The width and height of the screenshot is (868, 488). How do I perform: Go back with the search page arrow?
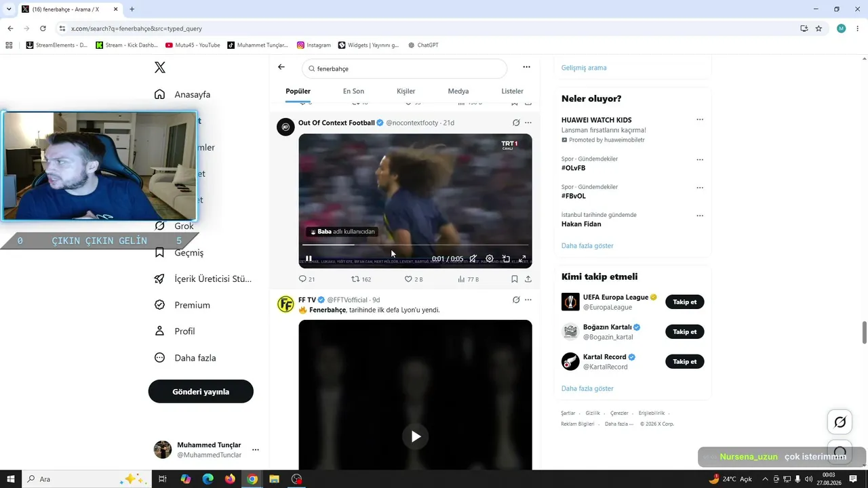pos(281,67)
